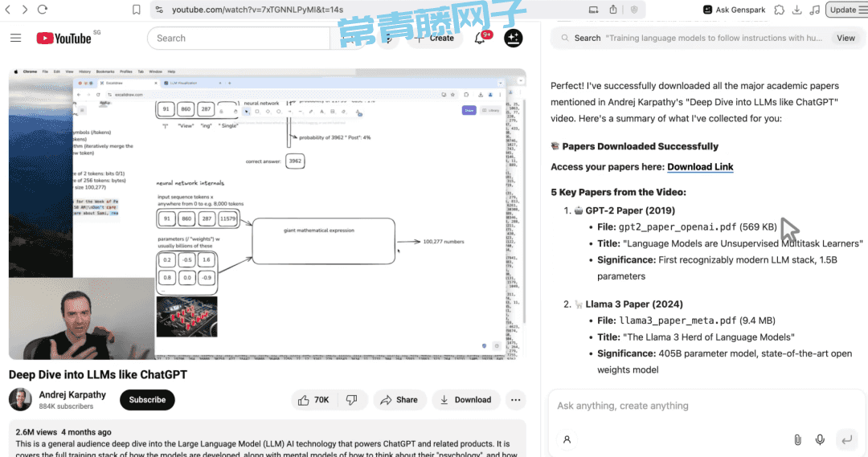Screen dimensions: 868x457
Task: Open more actions three-dot menu
Action: [x=515, y=399]
